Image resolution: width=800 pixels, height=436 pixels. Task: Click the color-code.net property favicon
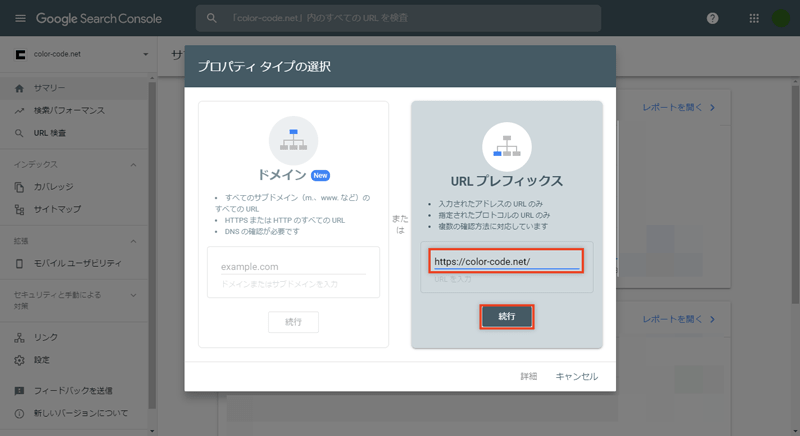point(20,54)
